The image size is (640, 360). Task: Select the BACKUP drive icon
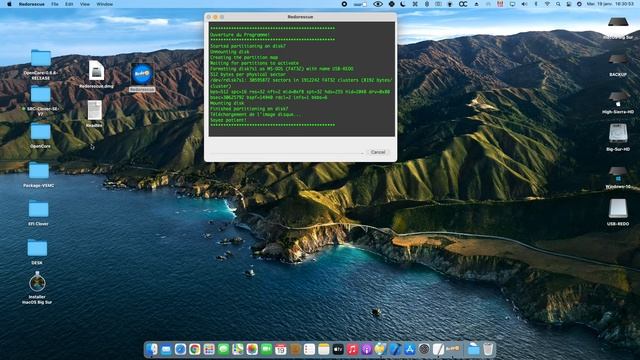click(x=618, y=61)
